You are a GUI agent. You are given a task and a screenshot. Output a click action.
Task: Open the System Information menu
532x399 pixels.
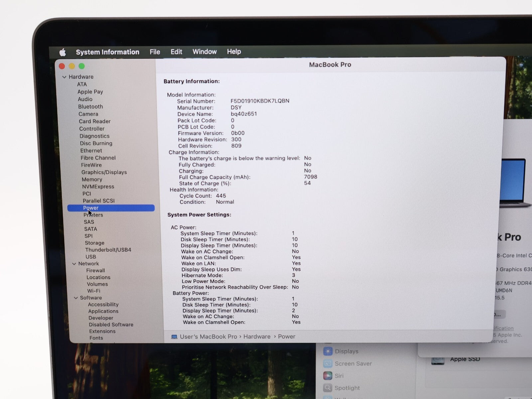click(107, 52)
